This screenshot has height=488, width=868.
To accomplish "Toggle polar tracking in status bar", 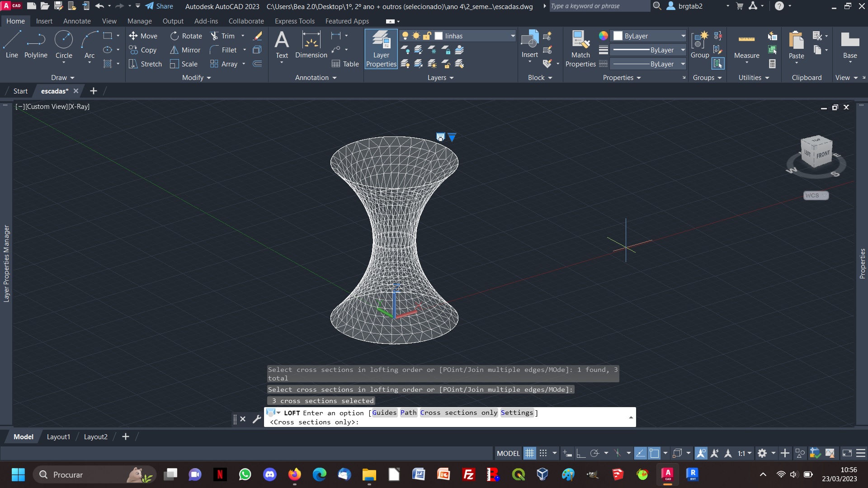I will pos(594,453).
